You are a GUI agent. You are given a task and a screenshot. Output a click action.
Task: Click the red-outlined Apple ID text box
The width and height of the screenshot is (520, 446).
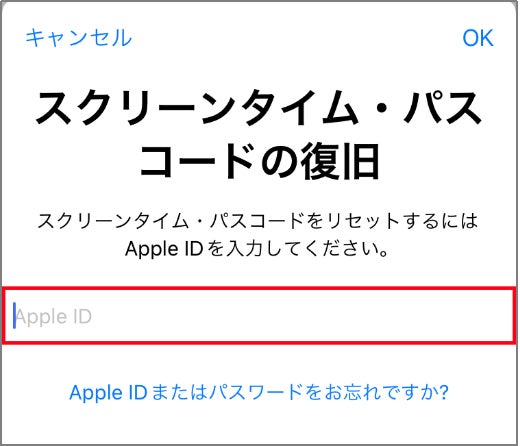click(x=259, y=316)
